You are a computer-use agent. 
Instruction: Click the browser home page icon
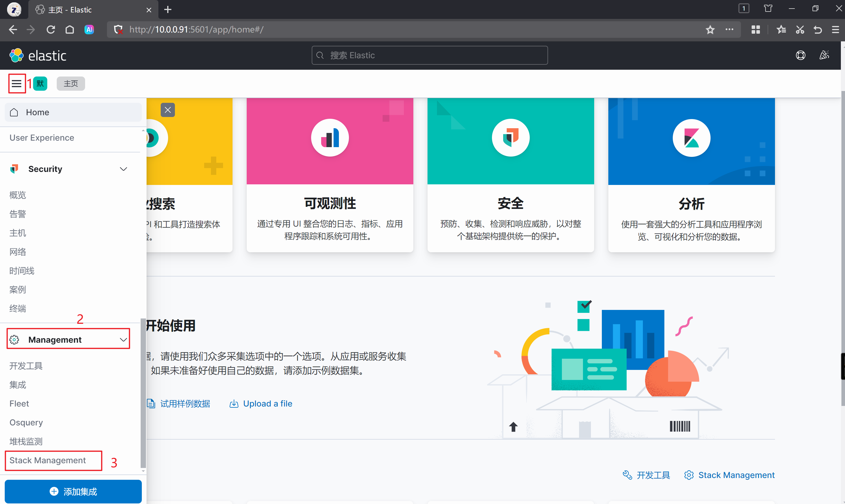[70, 30]
